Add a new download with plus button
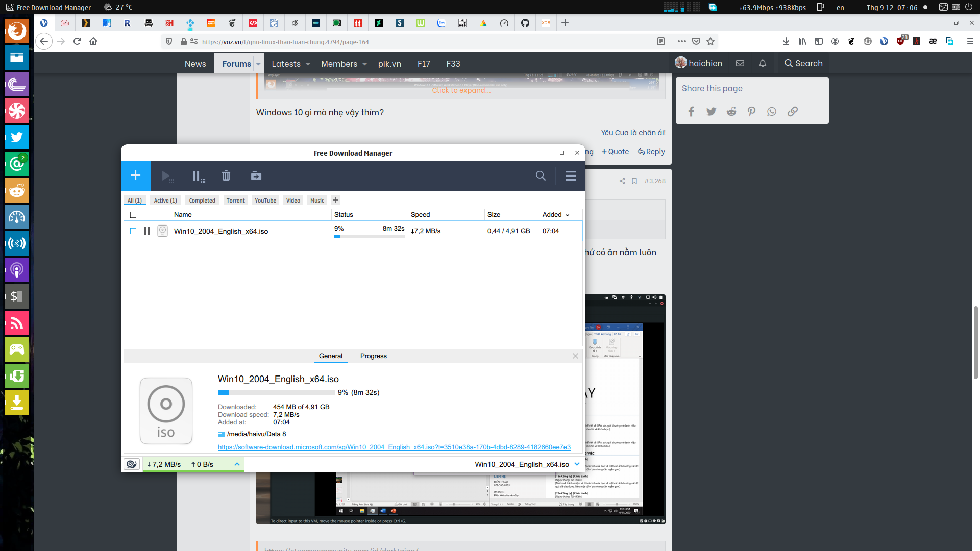This screenshot has height=551, width=980. click(136, 176)
